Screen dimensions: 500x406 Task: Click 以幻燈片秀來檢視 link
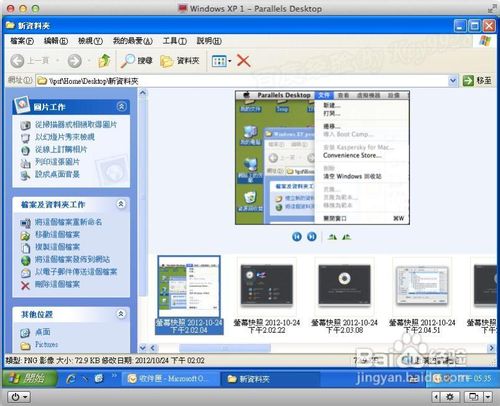pos(65,137)
